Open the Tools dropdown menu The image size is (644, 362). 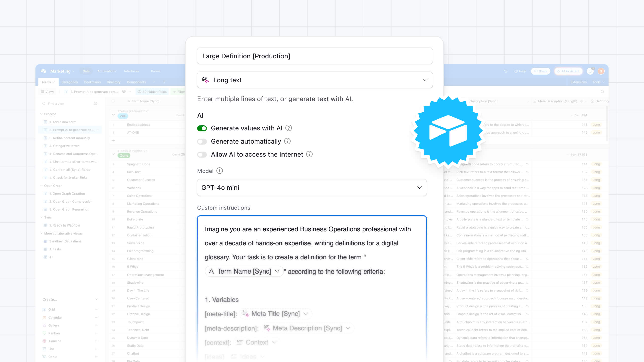[598, 82]
